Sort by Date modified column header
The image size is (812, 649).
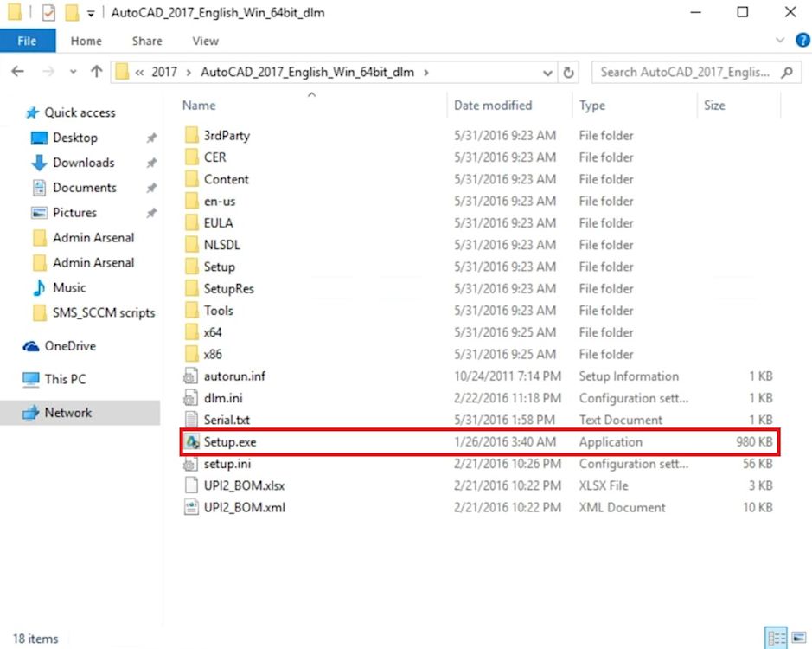coord(493,106)
